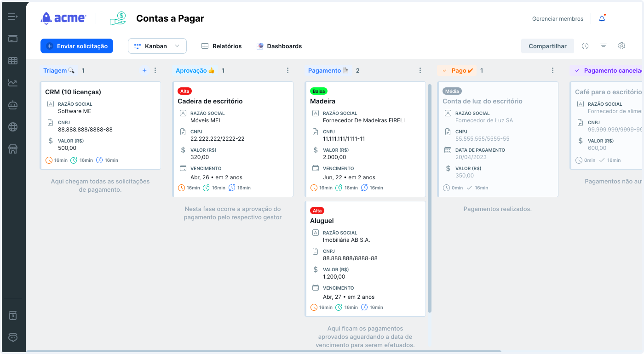Switch to the Dashboards tab

click(x=279, y=46)
